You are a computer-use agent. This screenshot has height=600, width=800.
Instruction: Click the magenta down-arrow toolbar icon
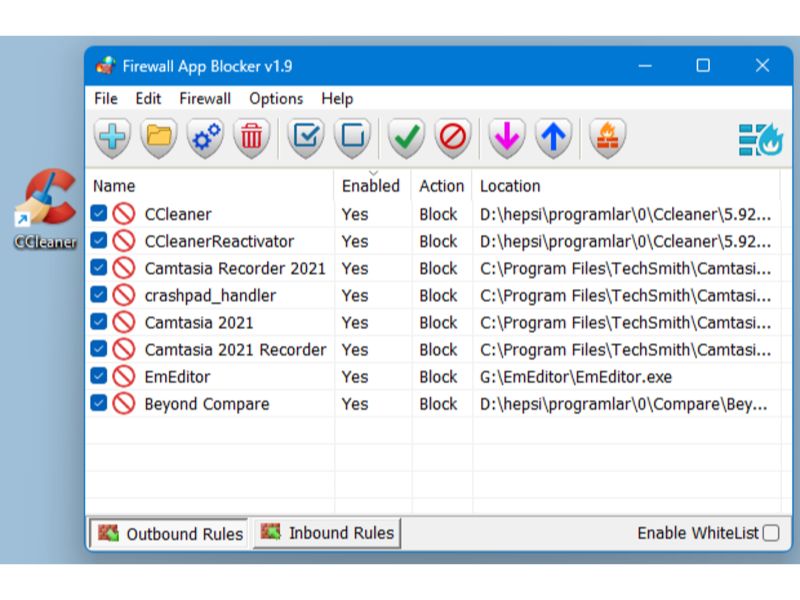click(507, 138)
